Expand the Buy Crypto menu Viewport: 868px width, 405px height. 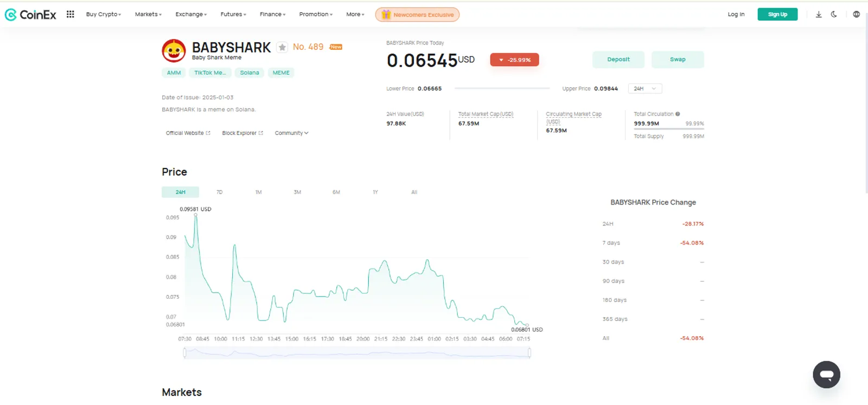click(x=104, y=14)
